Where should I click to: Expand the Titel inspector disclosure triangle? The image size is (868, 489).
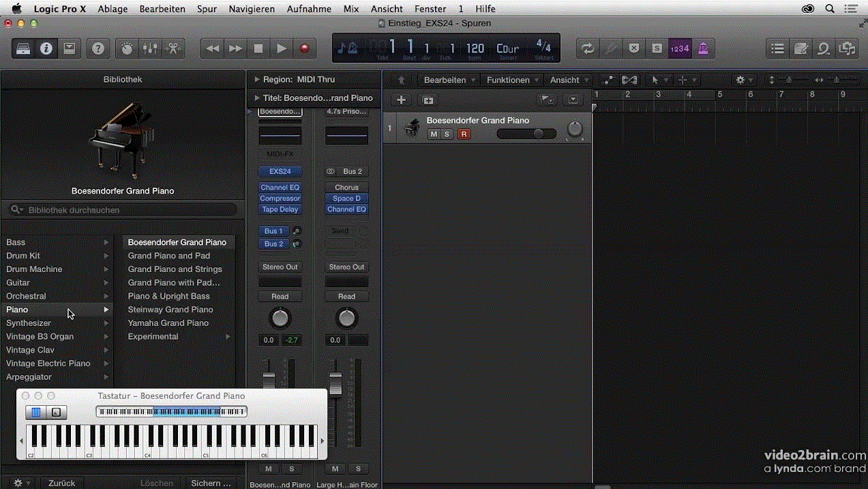click(x=257, y=98)
